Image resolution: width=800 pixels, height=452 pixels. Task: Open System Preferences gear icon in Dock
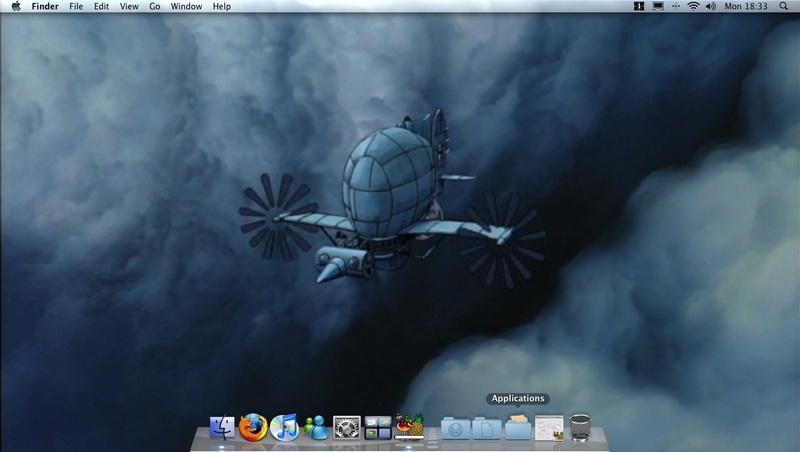click(347, 428)
